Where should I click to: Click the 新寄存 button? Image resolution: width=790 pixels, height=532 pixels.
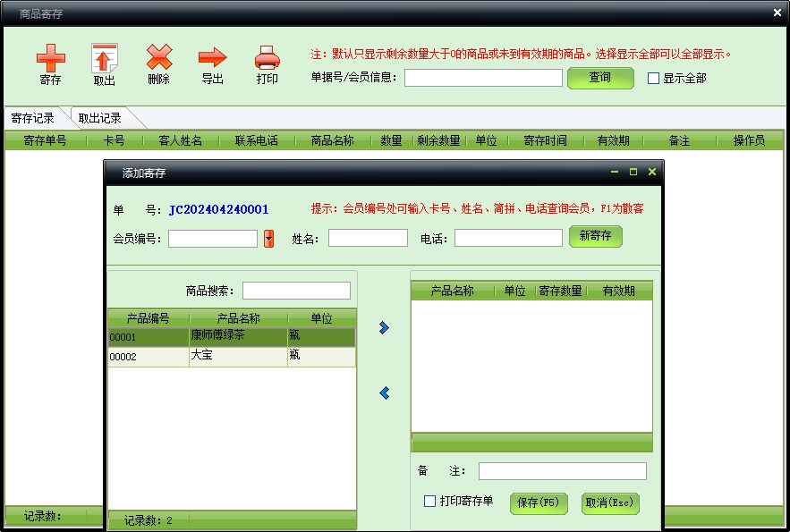(x=595, y=236)
